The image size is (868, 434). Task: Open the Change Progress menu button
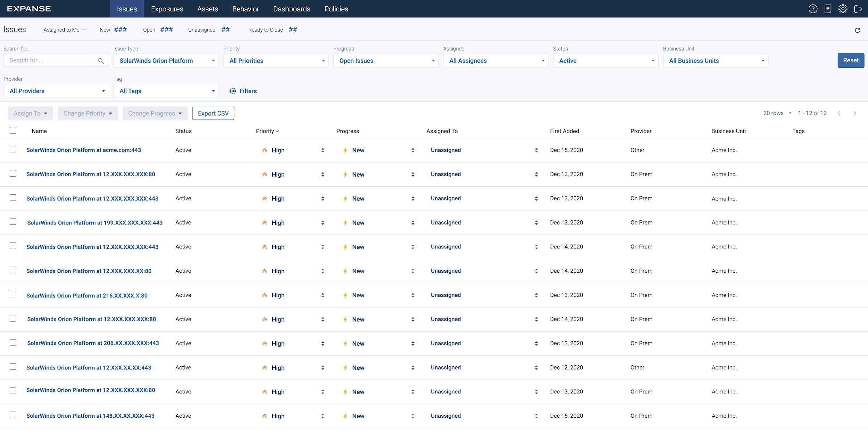pyautogui.click(x=155, y=113)
